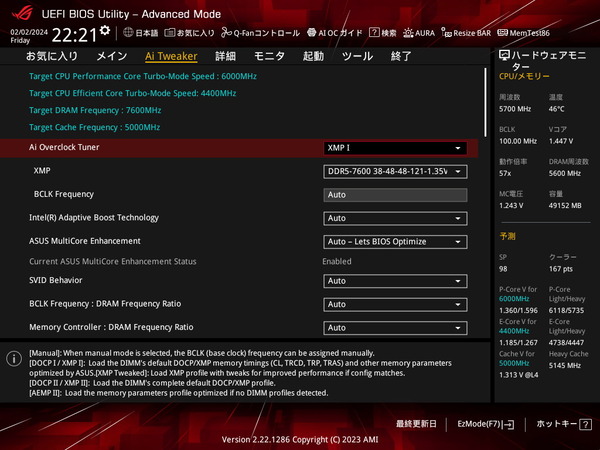Viewport: 600px width, 450px height.
Task: Switch to EzMode(F7)
Action: click(x=485, y=424)
